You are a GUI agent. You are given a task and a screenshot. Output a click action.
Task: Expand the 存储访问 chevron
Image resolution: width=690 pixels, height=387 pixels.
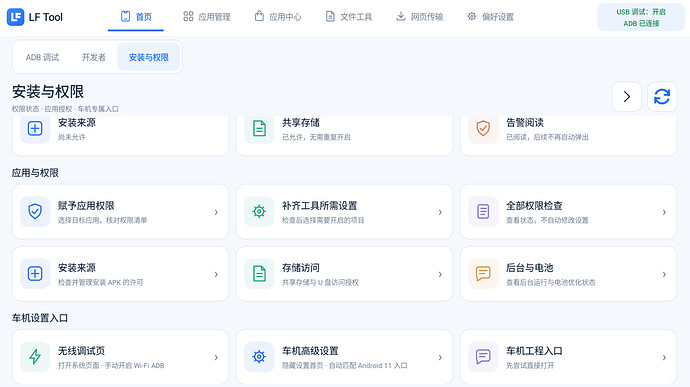coord(440,274)
